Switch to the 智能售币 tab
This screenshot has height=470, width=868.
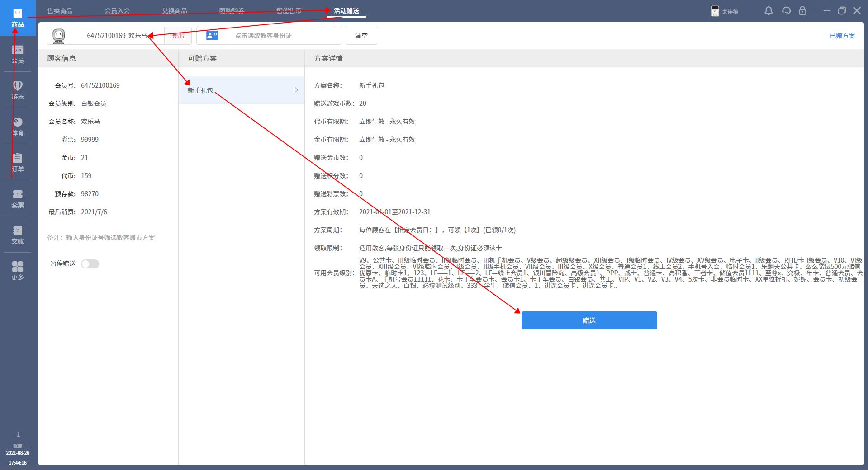tap(289, 11)
